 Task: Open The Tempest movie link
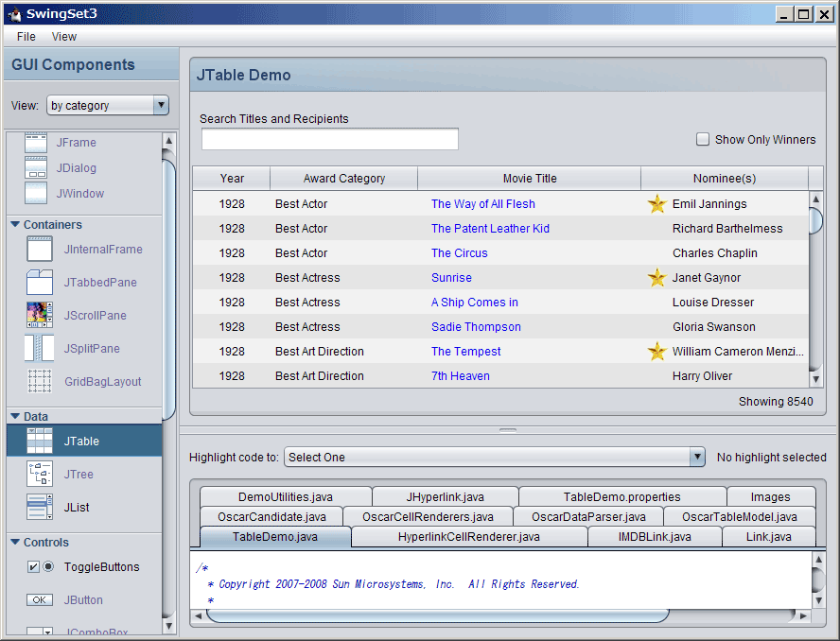pyautogui.click(x=466, y=352)
